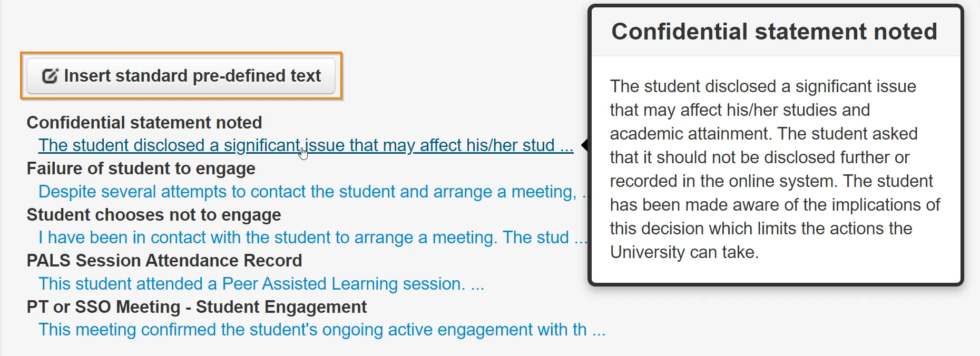Open the PT or SSO Meeting engagement text
Viewport: 980px width, 356px height.
316,330
